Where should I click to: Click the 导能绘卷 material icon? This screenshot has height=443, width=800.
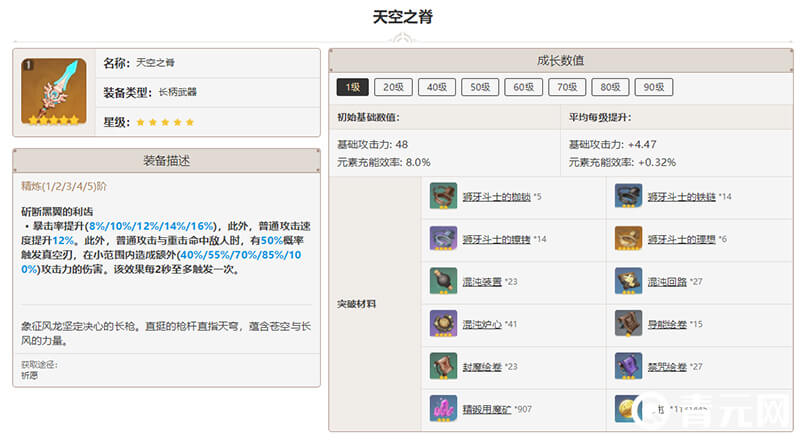click(x=628, y=324)
